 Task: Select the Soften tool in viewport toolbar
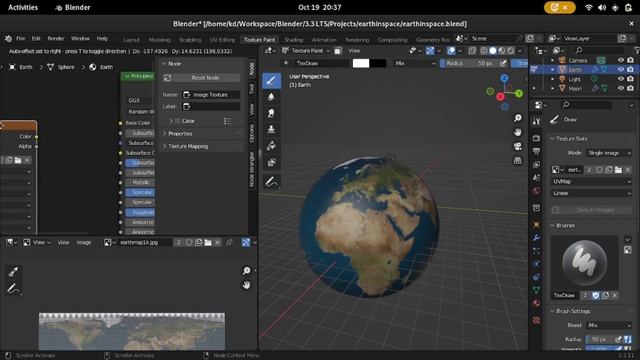click(271, 97)
